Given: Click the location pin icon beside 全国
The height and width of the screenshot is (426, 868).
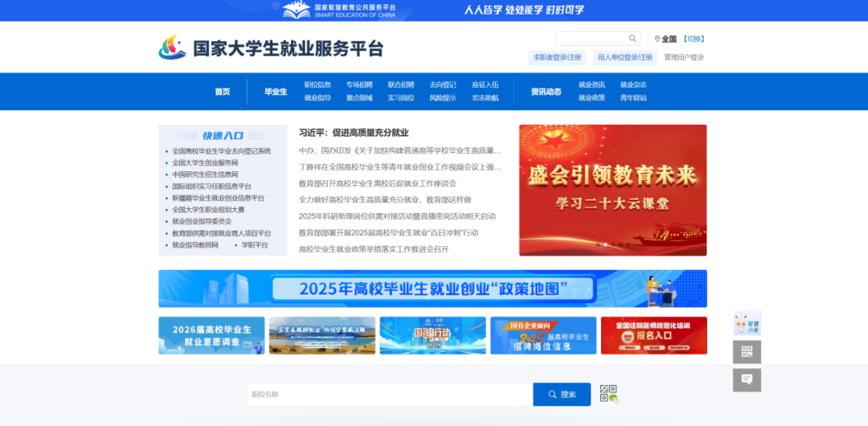Looking at the screenshot, I should (x=657, y=39).
